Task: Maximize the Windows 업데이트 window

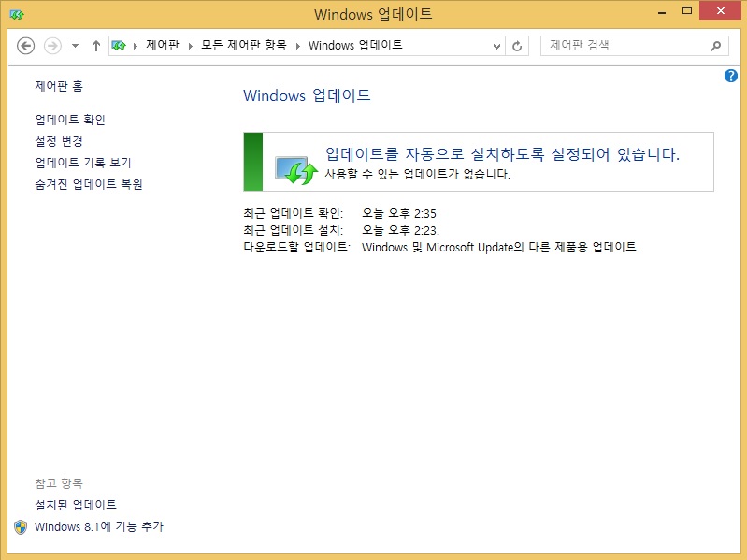Action: (687, 11)
